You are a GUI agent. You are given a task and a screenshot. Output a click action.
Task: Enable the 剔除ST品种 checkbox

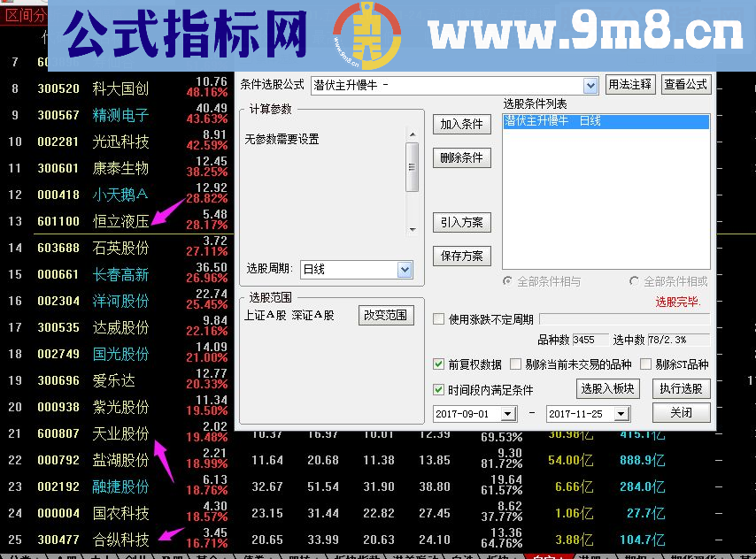[x=646, y=364]
